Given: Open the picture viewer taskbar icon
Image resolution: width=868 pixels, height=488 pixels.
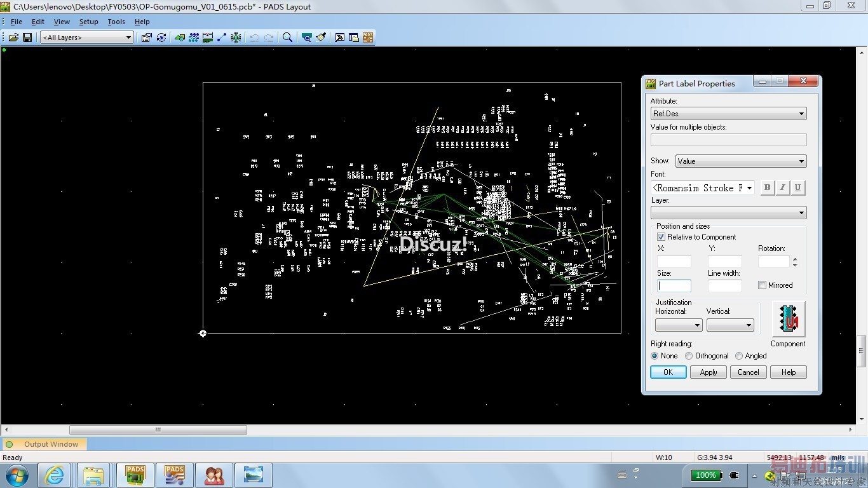Looking at the screenshot, I should click(254, 475).
